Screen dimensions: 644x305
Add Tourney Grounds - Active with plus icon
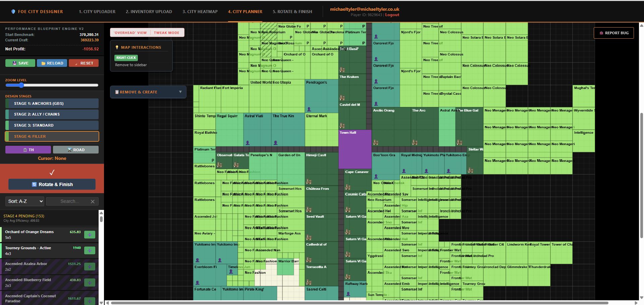(90, 251)
